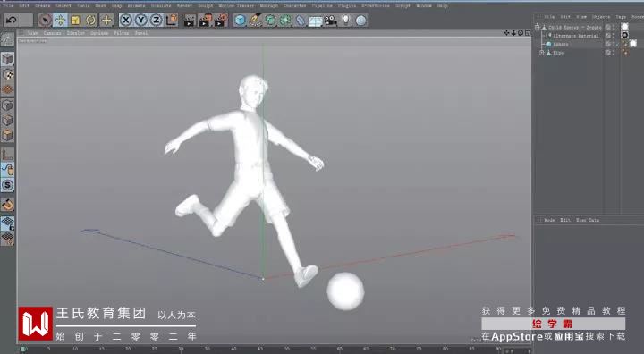
Task: Open viewport Panel menu
Action: [x=141, y=33]
